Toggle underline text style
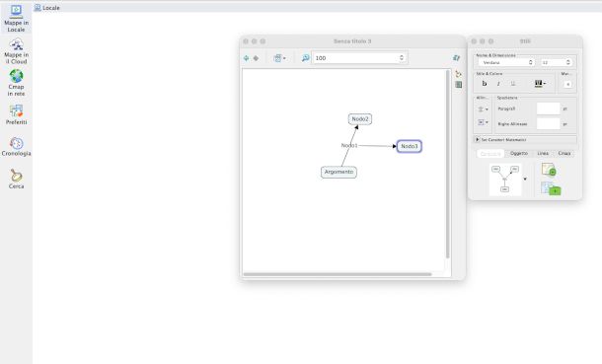 (x=513, y=84)
